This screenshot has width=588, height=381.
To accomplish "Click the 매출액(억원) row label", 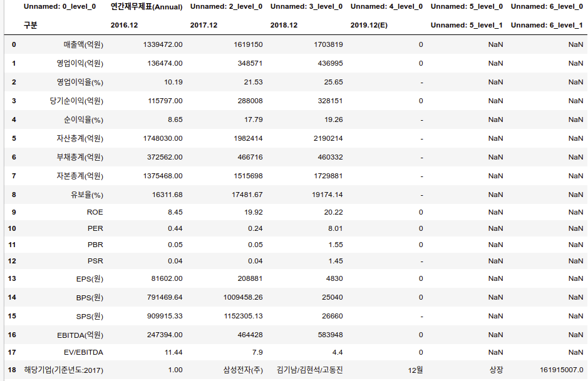I will (x=83, y=44).
